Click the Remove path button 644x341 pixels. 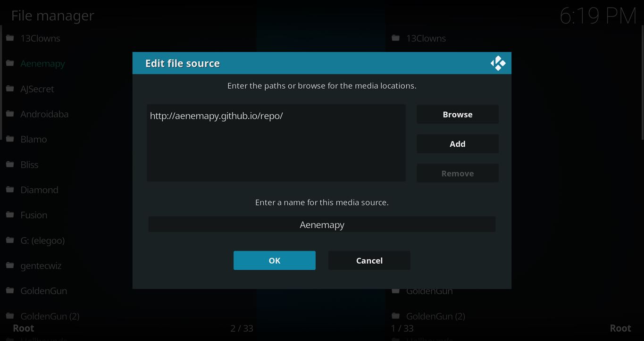[x=457, y=174]
